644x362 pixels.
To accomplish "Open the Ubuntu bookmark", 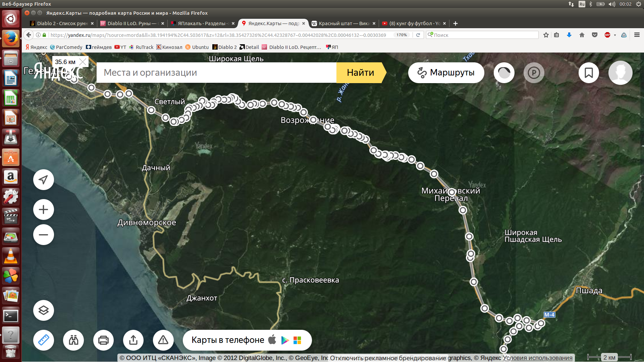I will click(197, 47).
